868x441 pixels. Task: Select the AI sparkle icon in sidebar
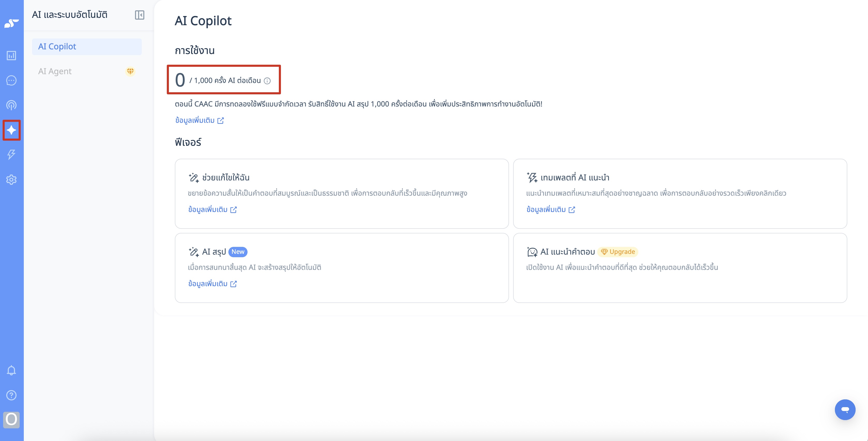tap(11, 130)
